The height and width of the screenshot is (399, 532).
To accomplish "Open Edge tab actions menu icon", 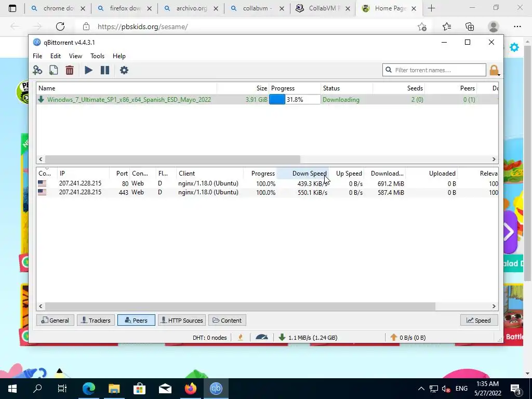I will (x=12, y=8).
